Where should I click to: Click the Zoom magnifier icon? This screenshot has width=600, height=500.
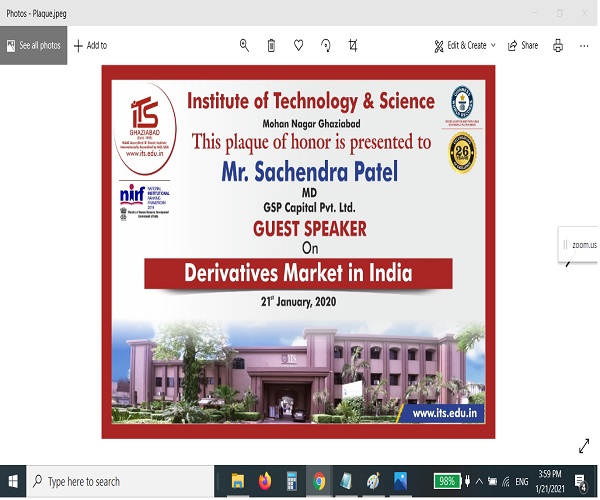coord(244,46)
